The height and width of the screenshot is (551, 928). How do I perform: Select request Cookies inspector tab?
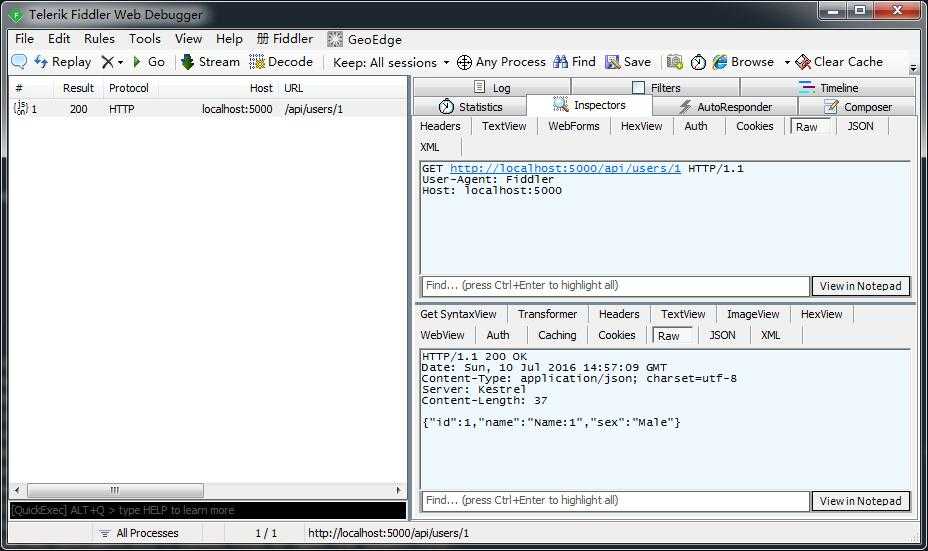tap(755, 126)
